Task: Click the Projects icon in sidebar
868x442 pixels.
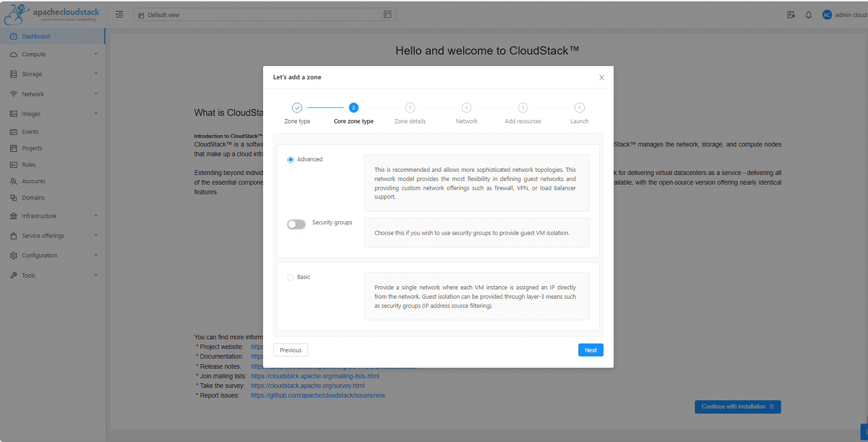Action: pyautogui.click(x=13, y=149)
